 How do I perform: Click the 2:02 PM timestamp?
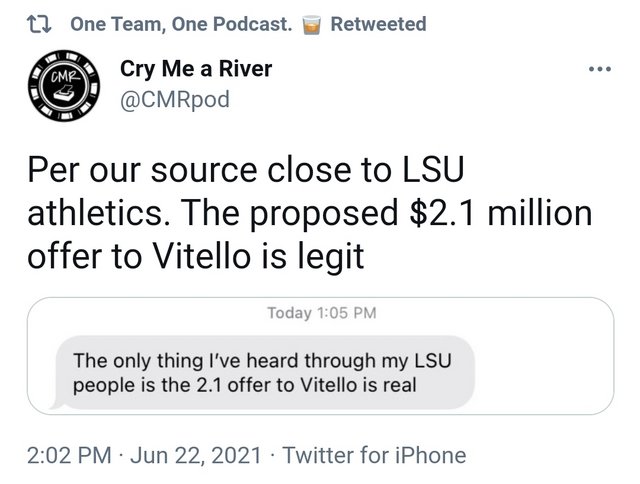[x=69, y=455]
